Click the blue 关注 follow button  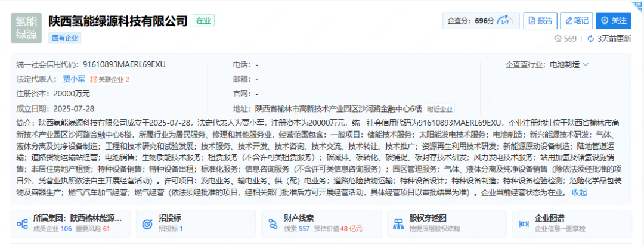coord(613,21)
